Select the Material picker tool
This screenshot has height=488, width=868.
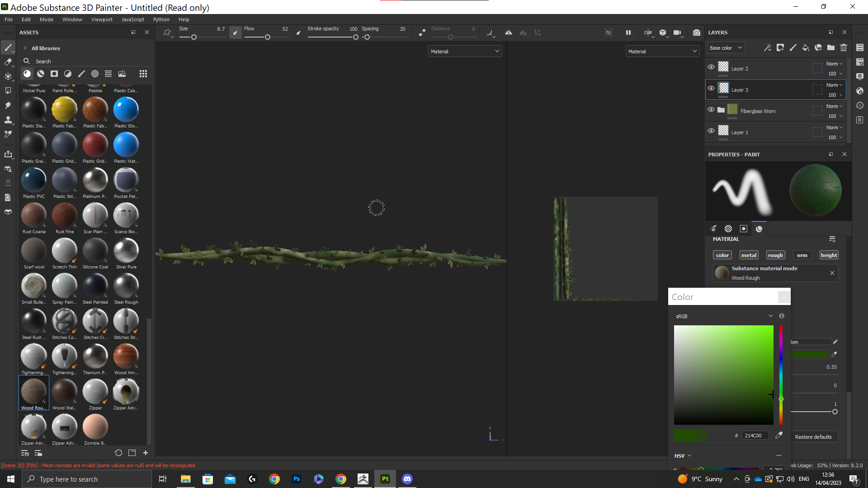tap(8, 134)
